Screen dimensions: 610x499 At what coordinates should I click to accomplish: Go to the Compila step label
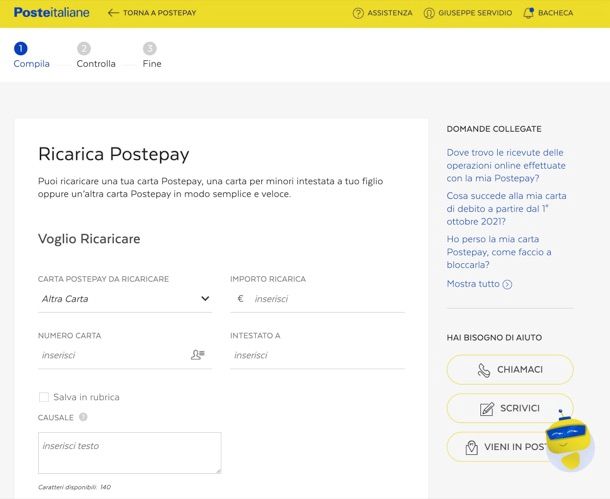click(32, 64)
